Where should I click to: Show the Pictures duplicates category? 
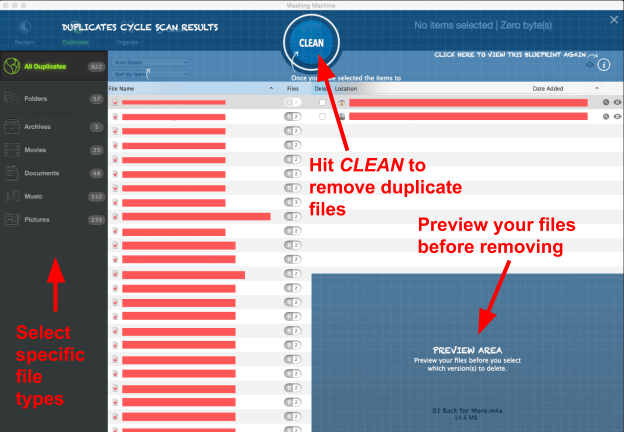(54, 219)
